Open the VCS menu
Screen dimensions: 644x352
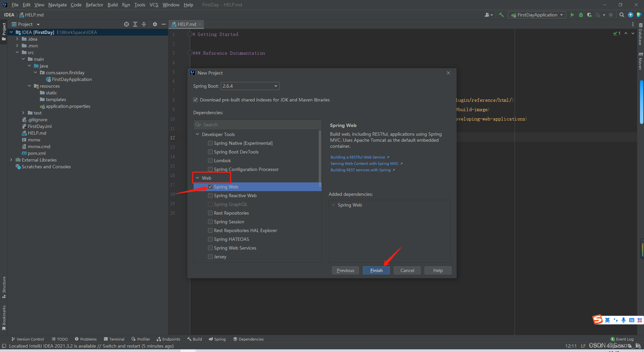154,5
